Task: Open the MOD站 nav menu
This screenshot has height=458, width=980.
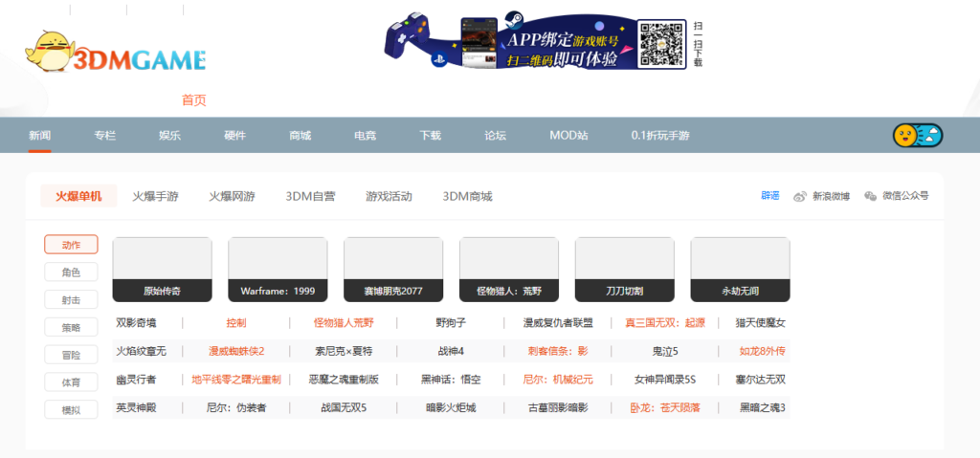Action: 568,136
